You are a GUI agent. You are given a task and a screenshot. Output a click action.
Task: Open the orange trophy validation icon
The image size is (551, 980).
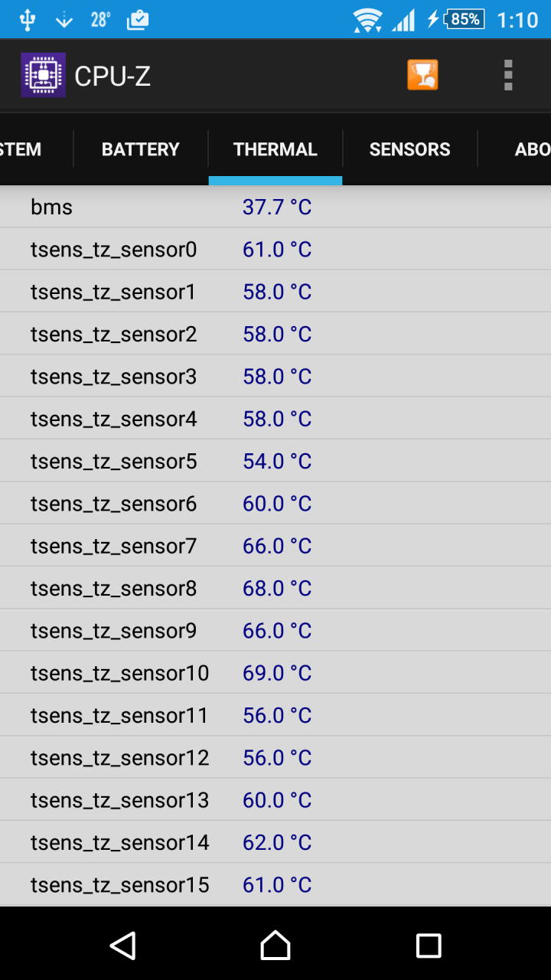422,75
